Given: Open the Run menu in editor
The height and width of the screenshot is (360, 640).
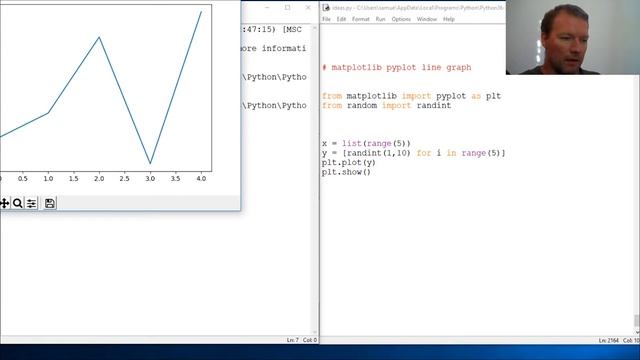Looking at the screenshot, I should coord(380,19).
